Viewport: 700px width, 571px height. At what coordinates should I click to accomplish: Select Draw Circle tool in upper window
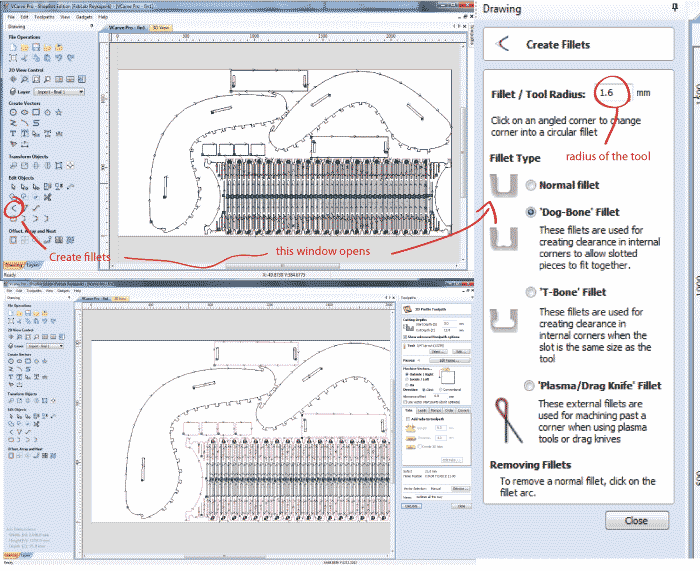click(x=13, y=113)
